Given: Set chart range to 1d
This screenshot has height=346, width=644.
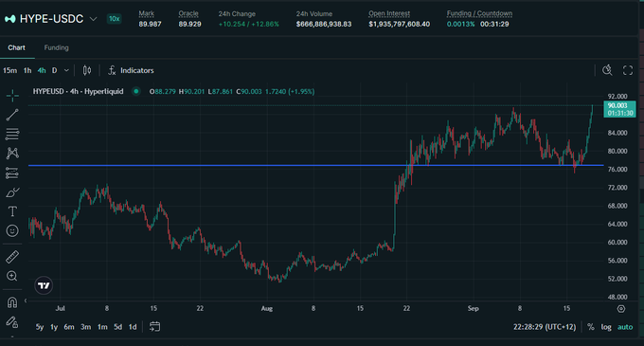Looking at the screenshot, I should coord(133,327).
